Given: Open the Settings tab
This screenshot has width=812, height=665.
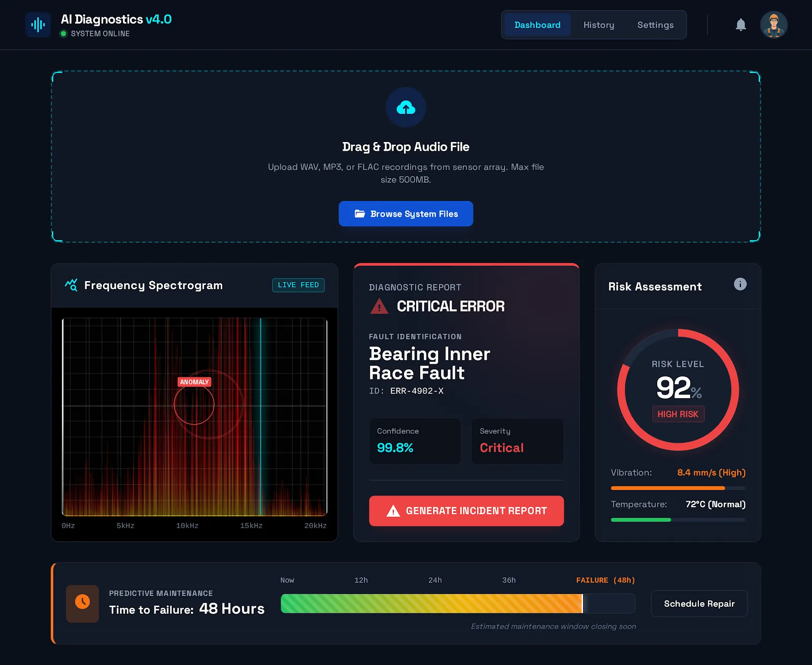Looking at the screenshot, I should 655,25.
